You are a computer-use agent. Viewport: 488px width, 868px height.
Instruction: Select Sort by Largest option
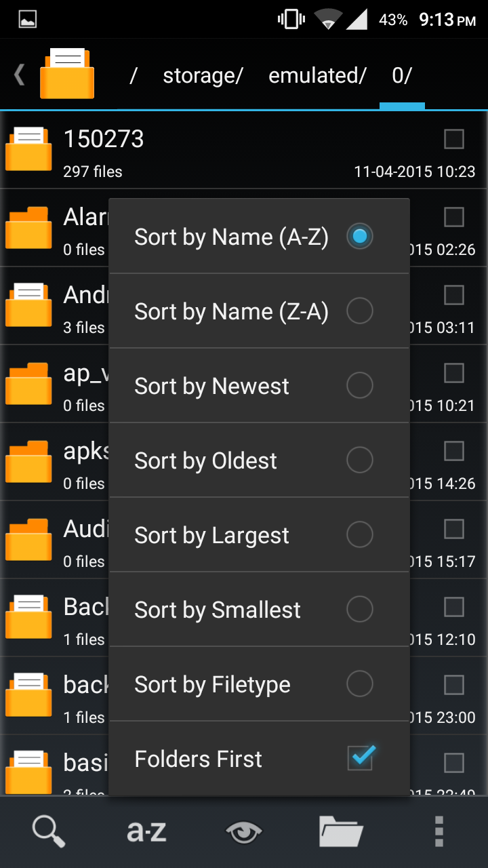[x=359, y=534]
